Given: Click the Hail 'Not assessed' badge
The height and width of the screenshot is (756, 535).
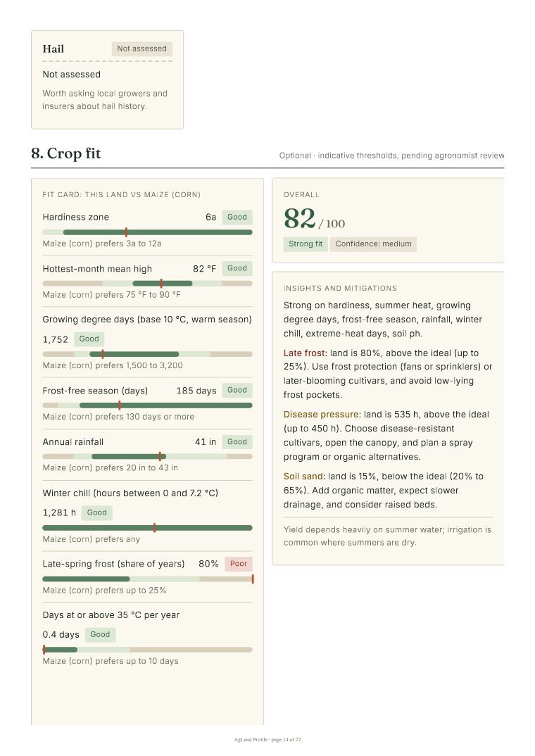Looking at the screenshot, I should pyautogui.click(x=141, y=49).
